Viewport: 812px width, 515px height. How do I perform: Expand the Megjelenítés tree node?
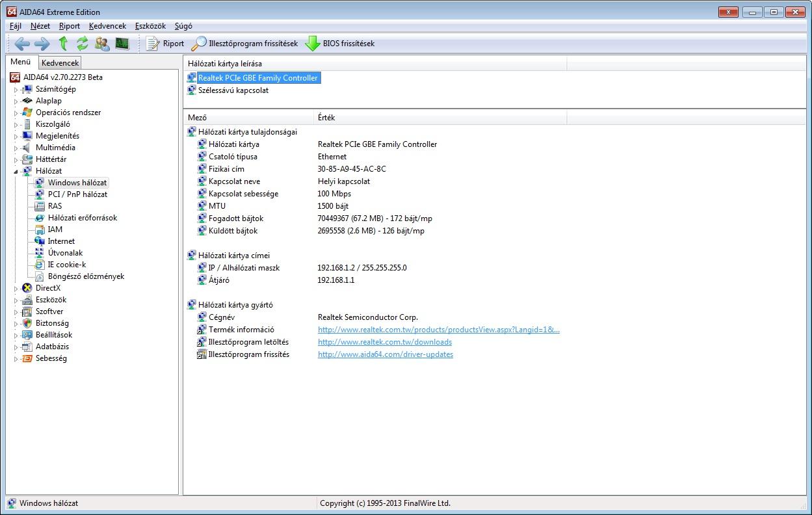click(x=16, y=137)
